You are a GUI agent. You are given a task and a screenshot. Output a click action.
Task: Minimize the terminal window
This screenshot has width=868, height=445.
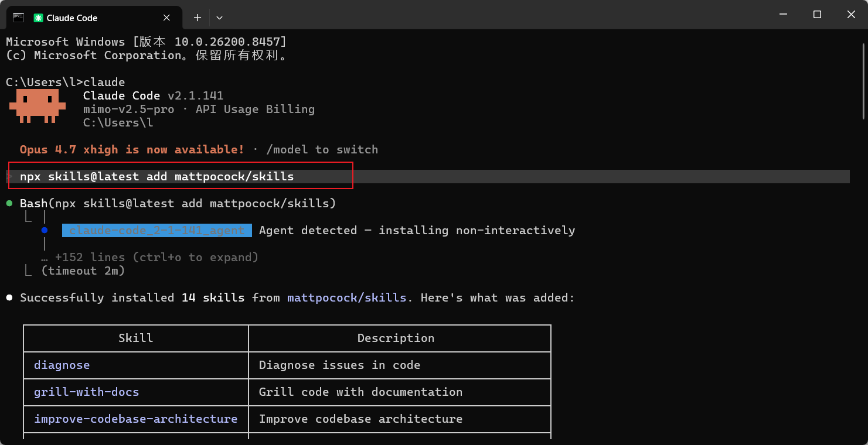click(x=782, y=15)
